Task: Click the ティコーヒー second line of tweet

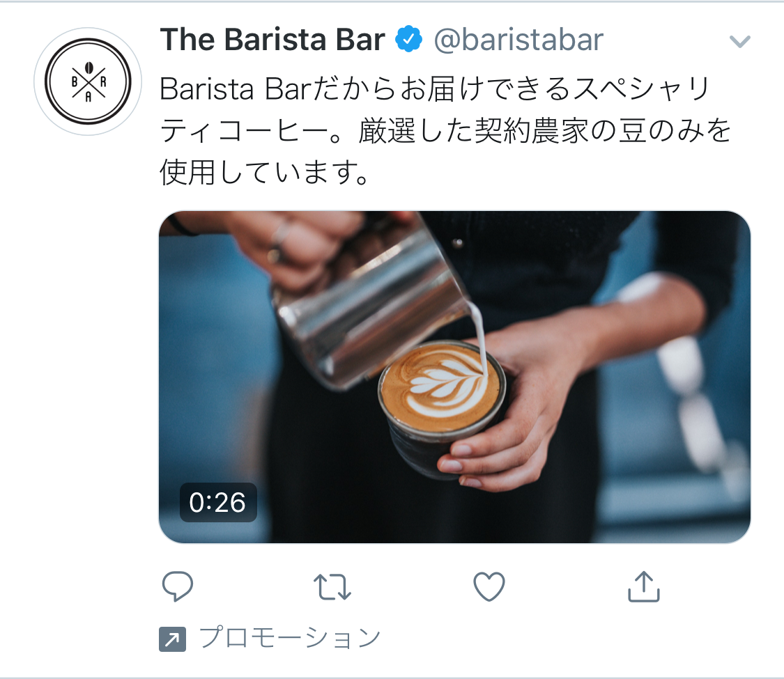Action: [x=446, y=131]
